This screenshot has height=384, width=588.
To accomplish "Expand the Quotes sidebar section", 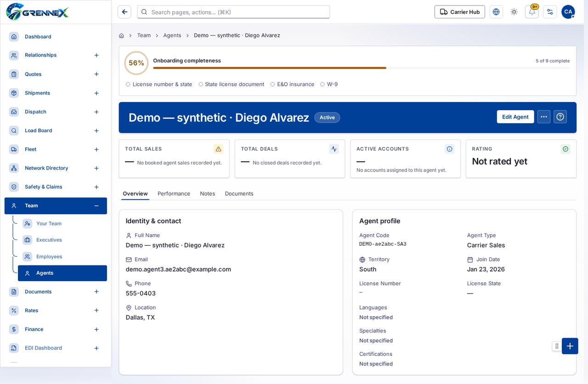I will 96,74.
